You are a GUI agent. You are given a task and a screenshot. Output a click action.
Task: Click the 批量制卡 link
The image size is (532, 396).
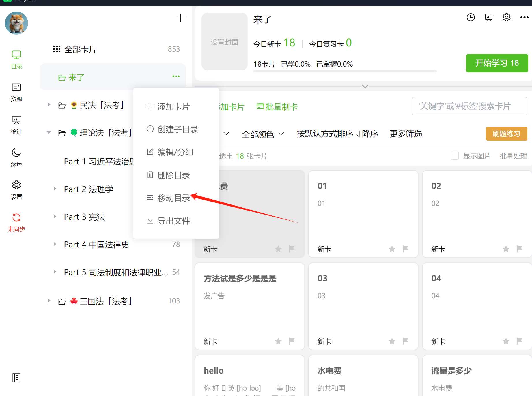277,107
